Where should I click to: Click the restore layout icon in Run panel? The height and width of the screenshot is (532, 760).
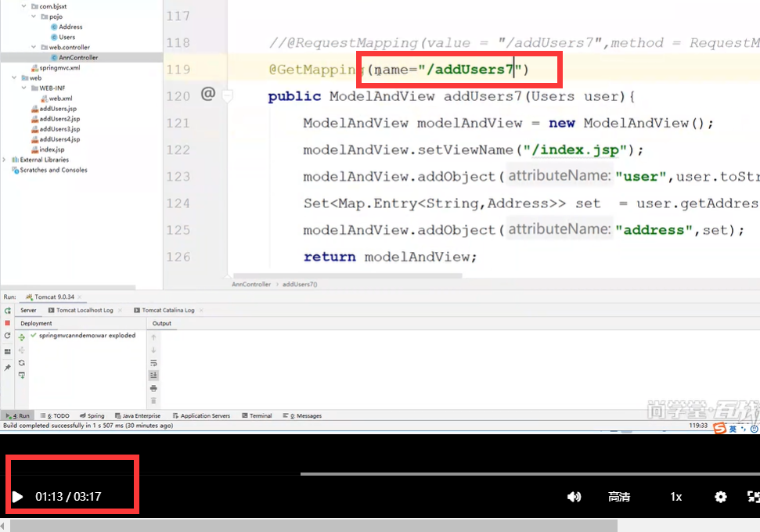(7, 352)
